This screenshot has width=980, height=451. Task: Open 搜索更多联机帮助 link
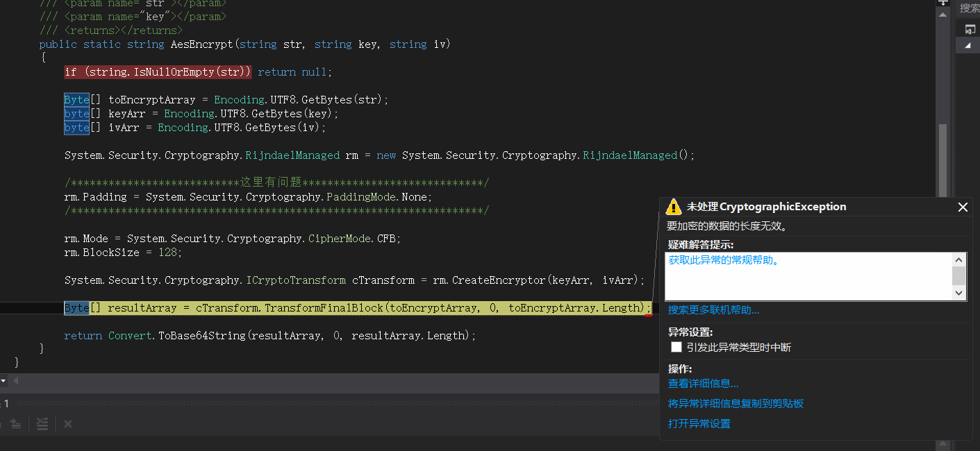click(714, 310)
